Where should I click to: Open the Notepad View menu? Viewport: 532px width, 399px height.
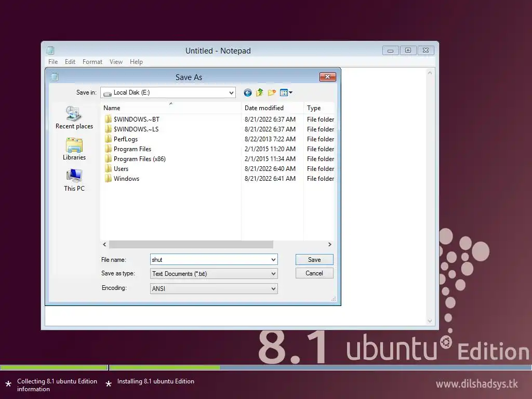[116, 62]
